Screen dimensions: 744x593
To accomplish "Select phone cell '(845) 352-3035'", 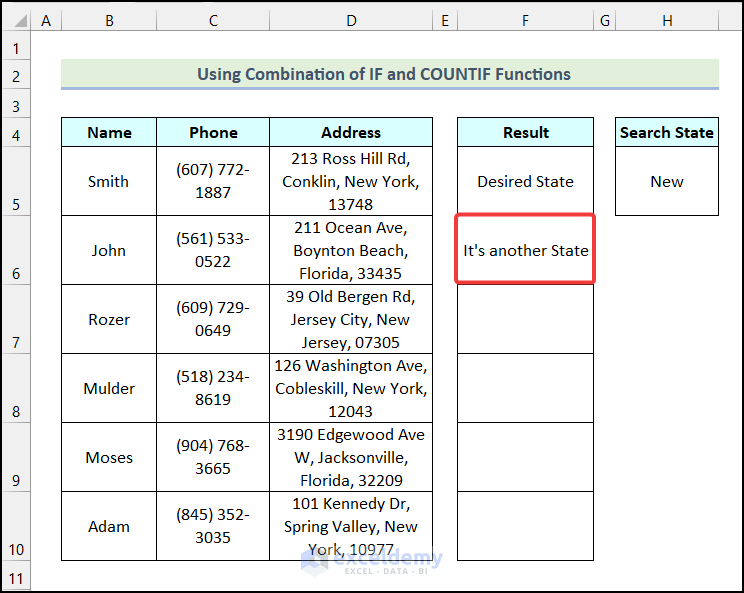I will coord(213,526).
